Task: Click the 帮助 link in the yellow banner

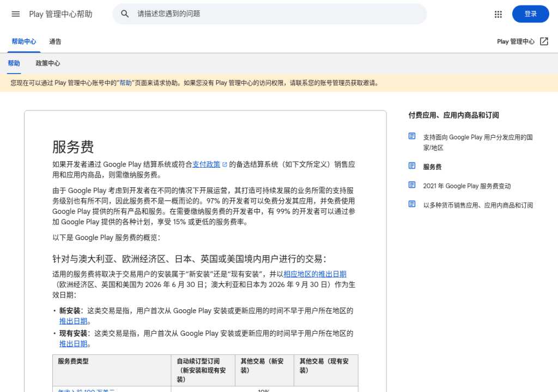Action: pos(126,83)
